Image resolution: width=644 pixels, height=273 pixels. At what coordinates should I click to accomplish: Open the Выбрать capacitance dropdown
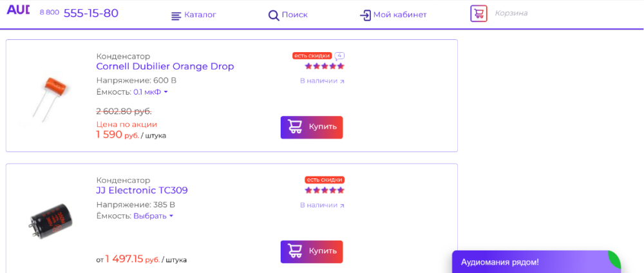(x=153, y=216)
